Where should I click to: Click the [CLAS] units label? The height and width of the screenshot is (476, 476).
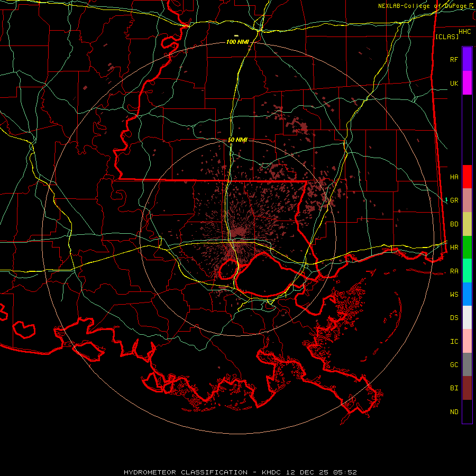click(x=447, y=36)
